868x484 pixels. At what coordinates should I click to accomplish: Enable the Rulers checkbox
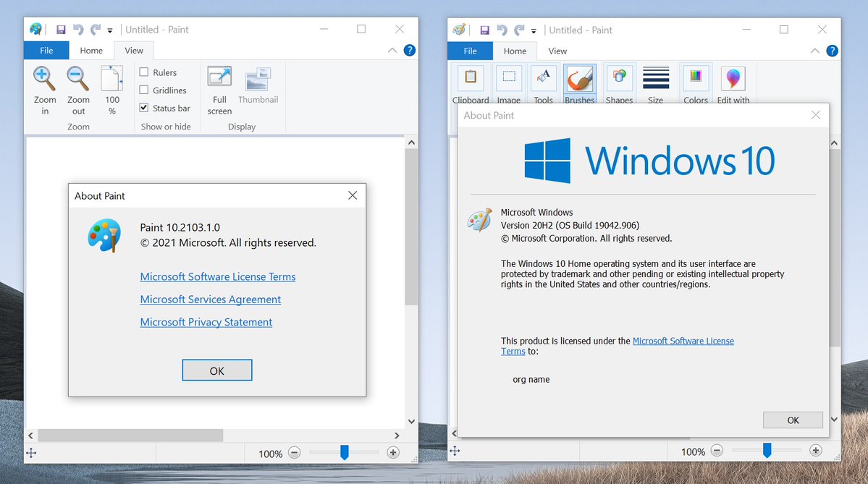(144, 72)
